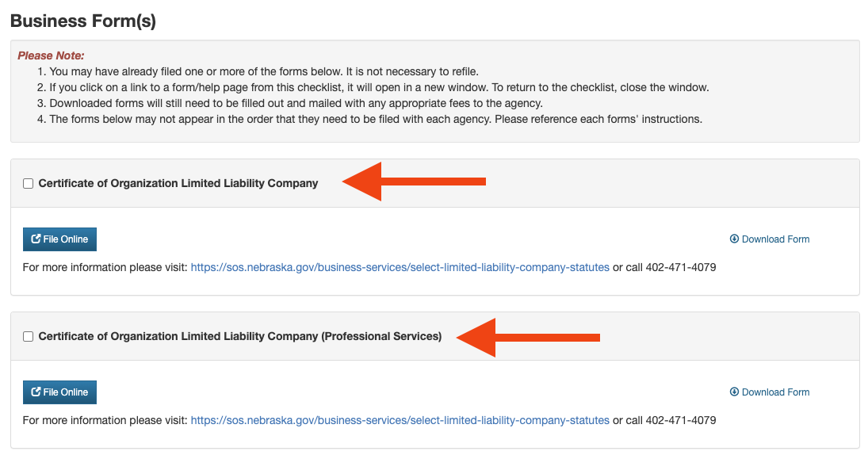Click the download circle icon for the Professional Services form
The height and width of the screenshot is (455, 868).
click(734, 392)
